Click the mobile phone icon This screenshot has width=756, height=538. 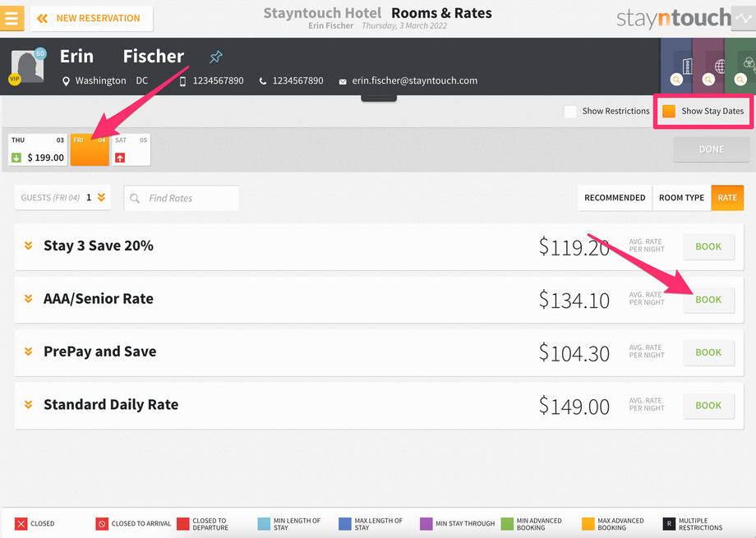pos(182,81)
